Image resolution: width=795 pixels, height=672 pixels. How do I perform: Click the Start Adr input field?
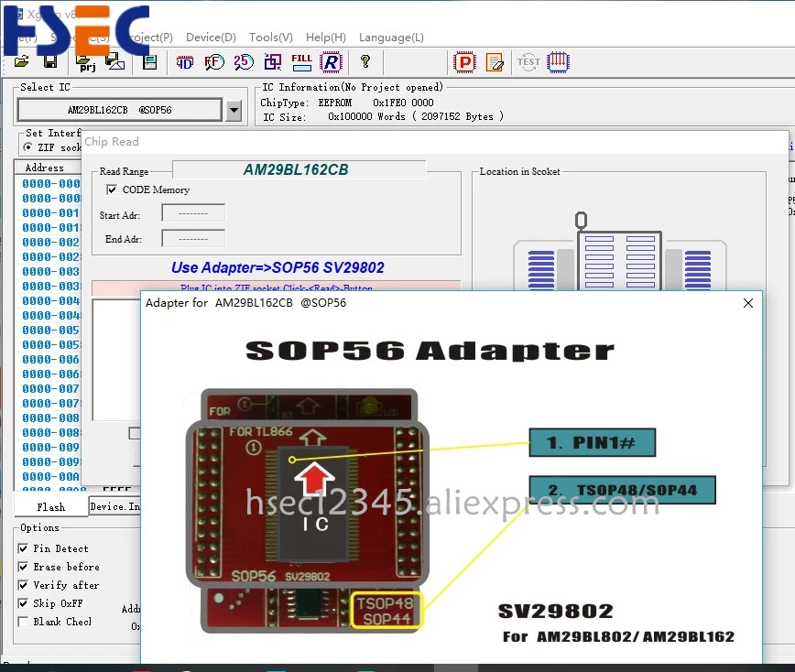tap(193, 213)
